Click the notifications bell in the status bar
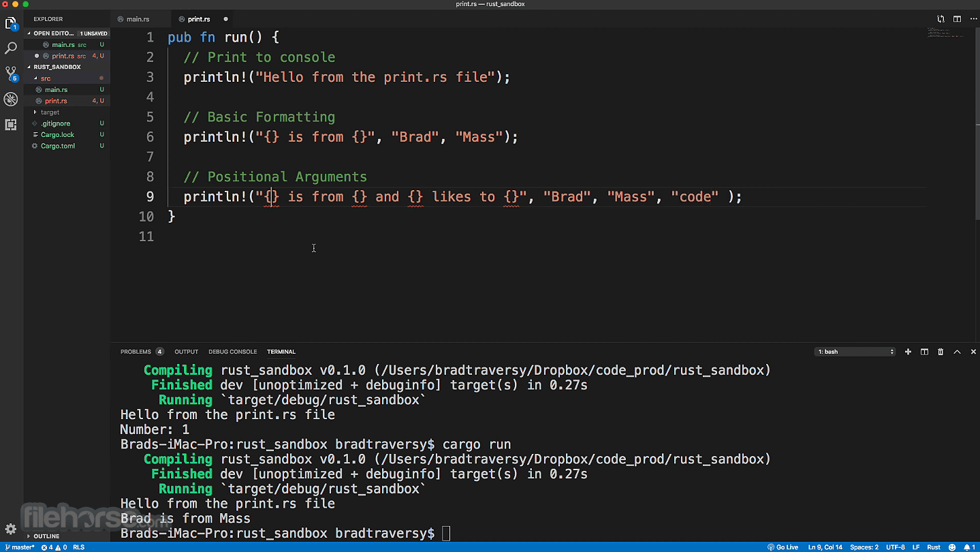The height and width of the screenshot is (552, 980). click(969, 547)
